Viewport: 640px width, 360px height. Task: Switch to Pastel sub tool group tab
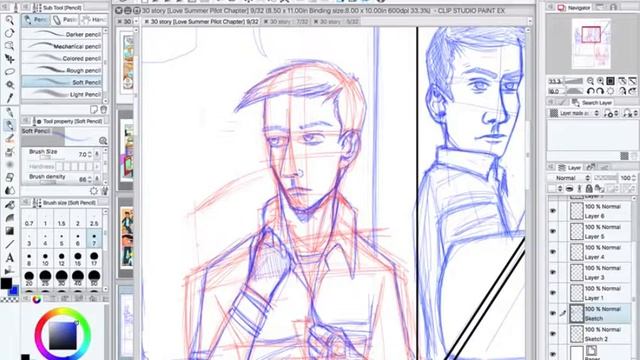[x=65, y=20]
